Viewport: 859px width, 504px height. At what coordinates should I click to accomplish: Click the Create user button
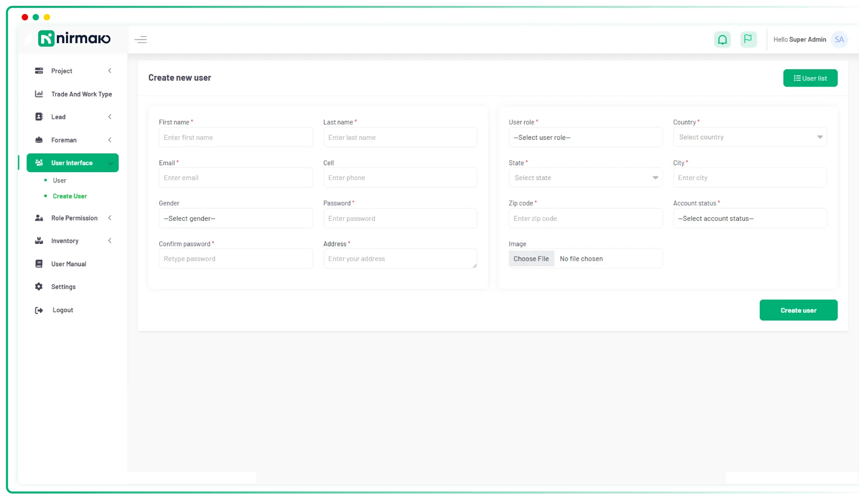(798, 310)
